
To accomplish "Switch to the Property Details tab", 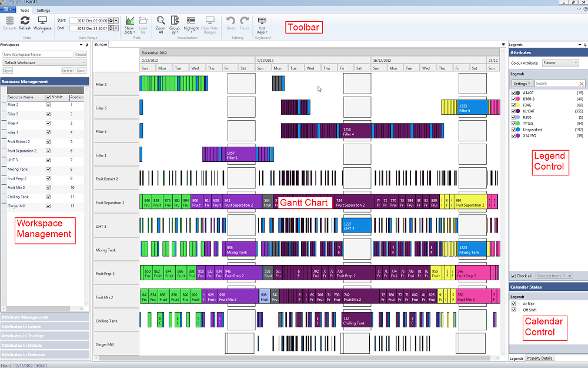I will [x=539, y=358].
